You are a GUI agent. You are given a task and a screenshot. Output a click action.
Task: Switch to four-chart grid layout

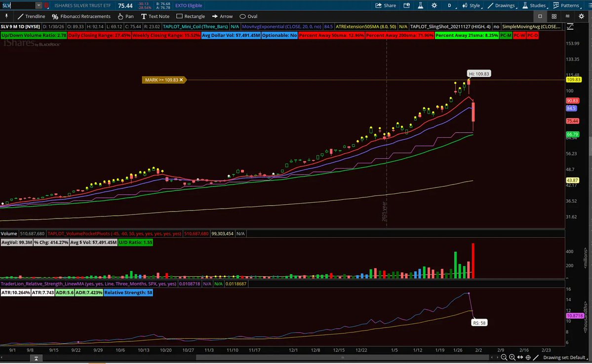[x=554, y=16]
